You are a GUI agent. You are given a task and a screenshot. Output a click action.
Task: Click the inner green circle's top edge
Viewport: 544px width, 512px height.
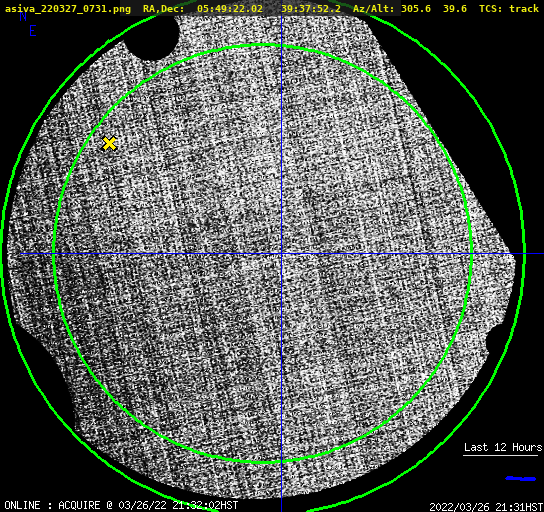(x=264, y=45)
